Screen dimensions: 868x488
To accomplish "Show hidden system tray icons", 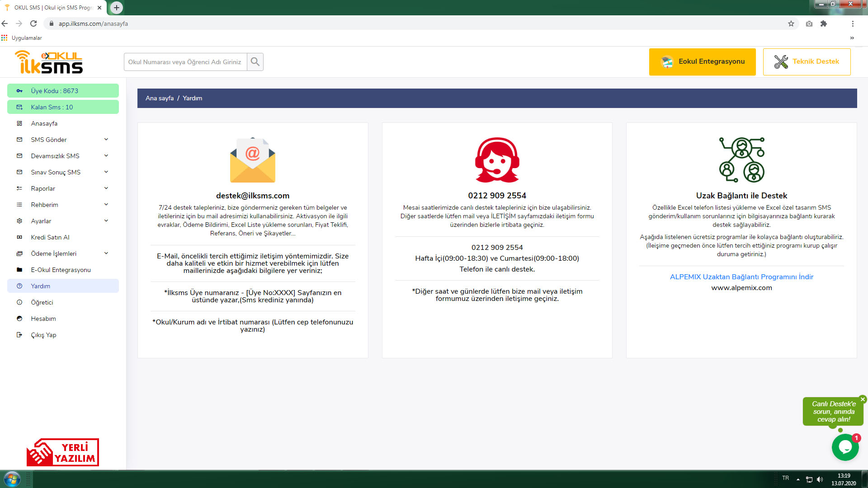I will [x=798, y=479].
